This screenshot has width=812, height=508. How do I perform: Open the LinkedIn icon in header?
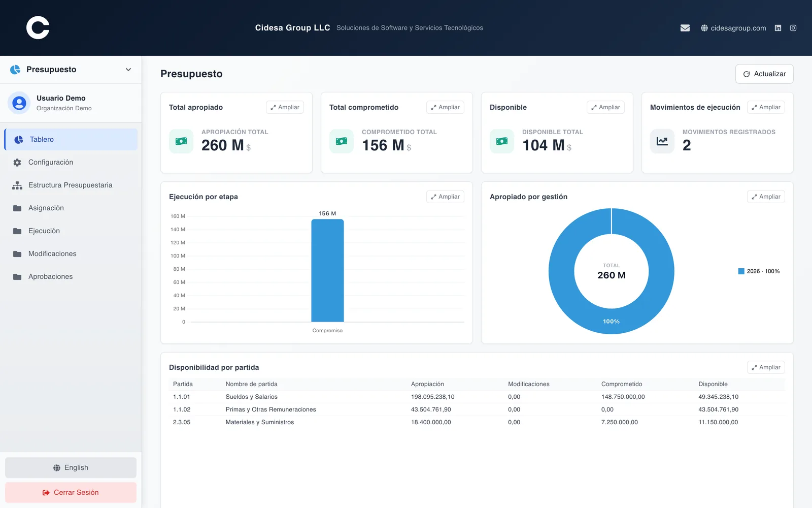[x=778, y=28]
